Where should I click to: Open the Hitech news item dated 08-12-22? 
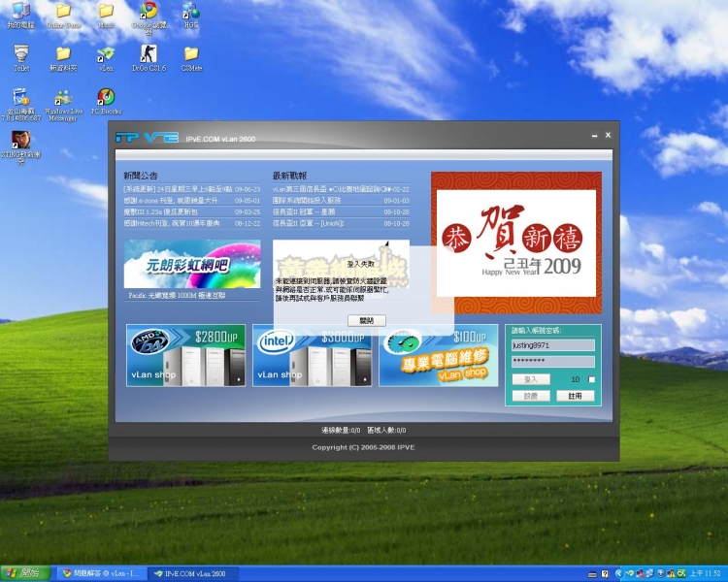[x=192, y=223]
